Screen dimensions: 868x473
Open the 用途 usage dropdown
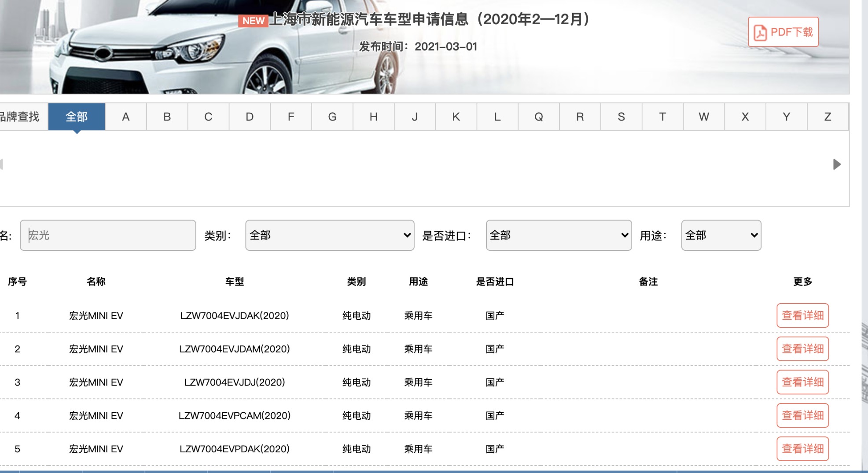[x=721, y=235]
